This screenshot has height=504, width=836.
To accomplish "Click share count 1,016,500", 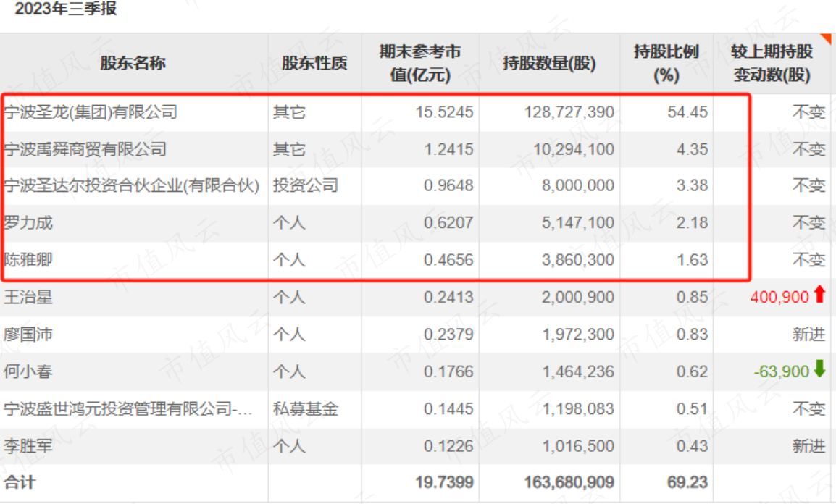I will pyautogui.click(x=578, y=445).
